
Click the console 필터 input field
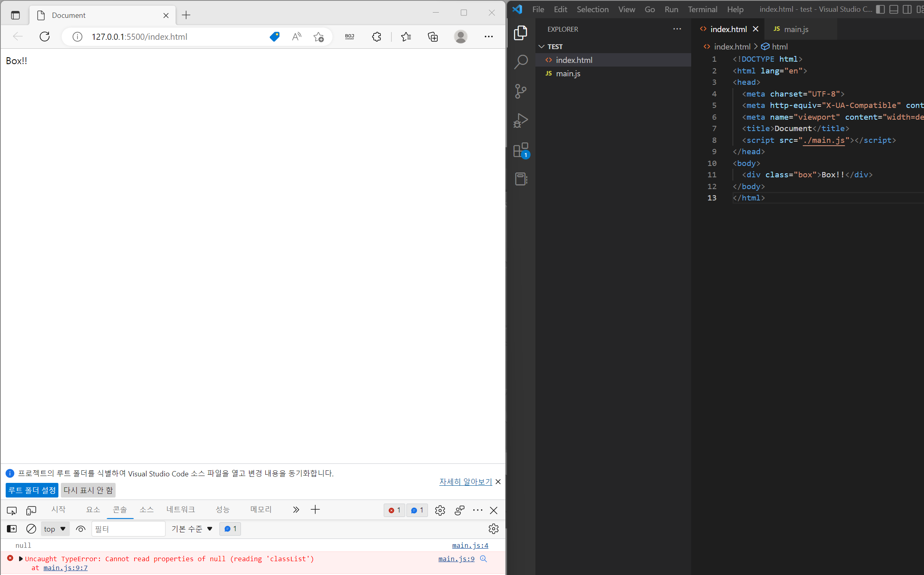coord(128,529)
